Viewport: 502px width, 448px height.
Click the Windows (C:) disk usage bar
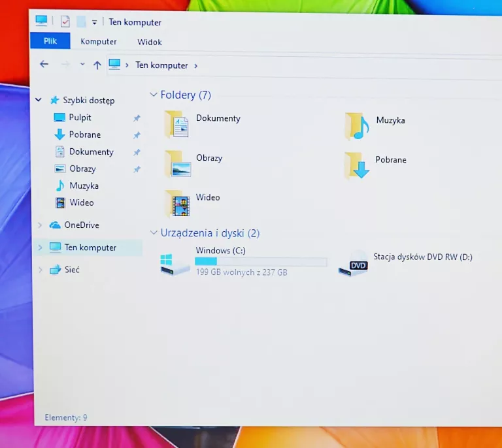coord(261,262)
